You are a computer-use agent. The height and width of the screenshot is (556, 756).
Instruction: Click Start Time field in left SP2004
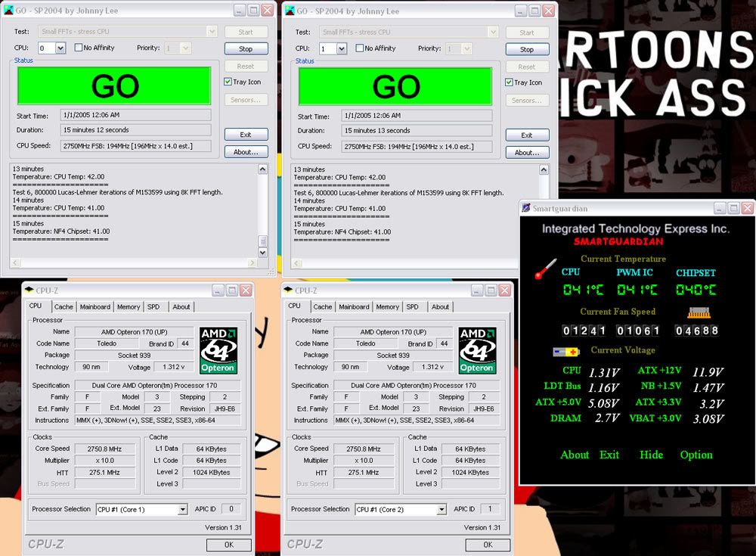(x=135, y=115)
